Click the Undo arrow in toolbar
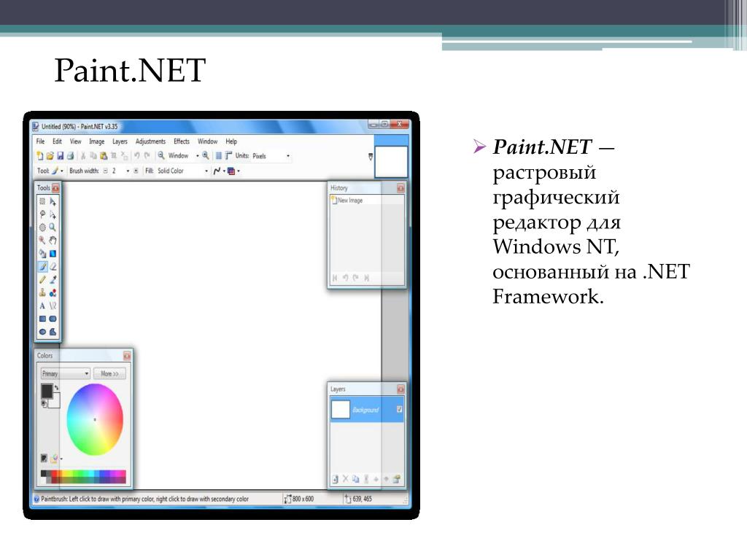The height and width of the screenshot is (560, 747). click(x=136, y=155)
